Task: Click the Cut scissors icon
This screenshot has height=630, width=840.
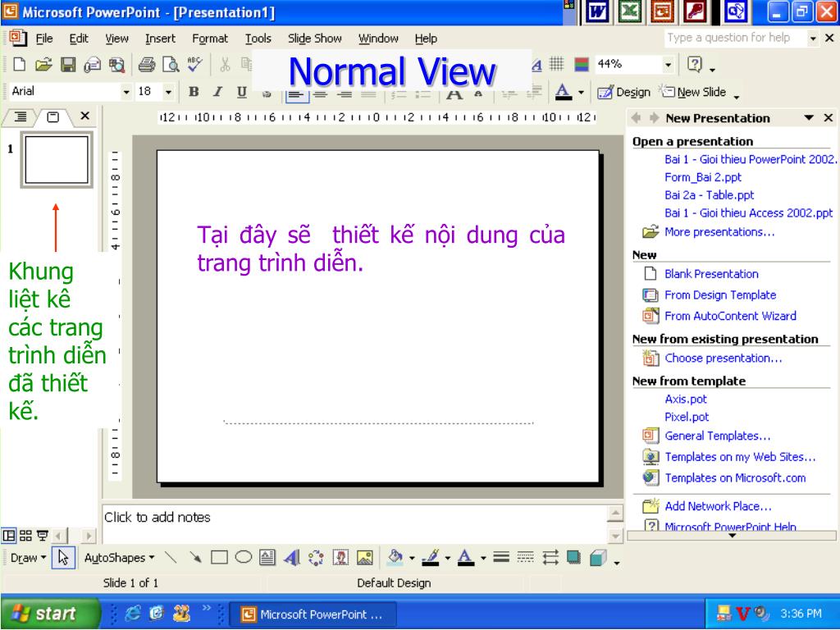Action: [x=225, y=65]
